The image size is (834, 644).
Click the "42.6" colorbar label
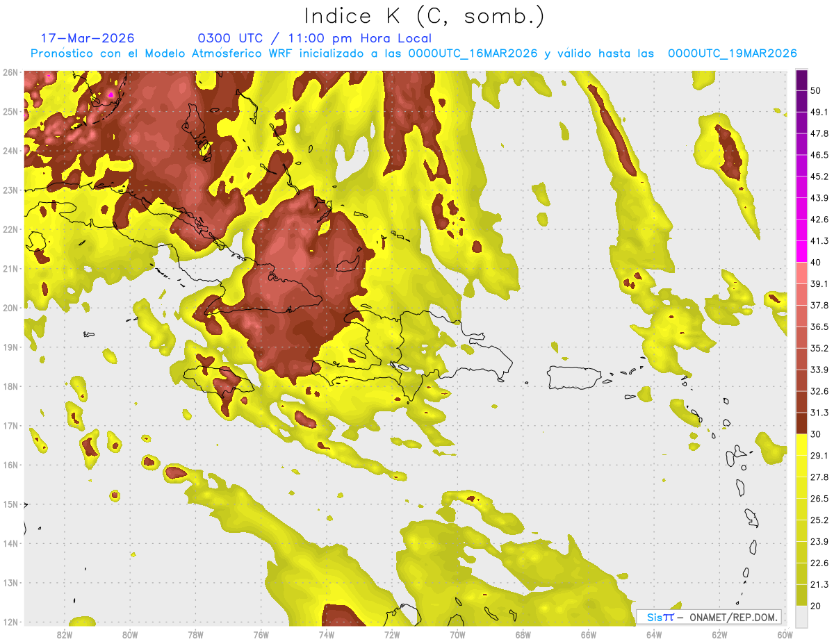pos(819,220)
